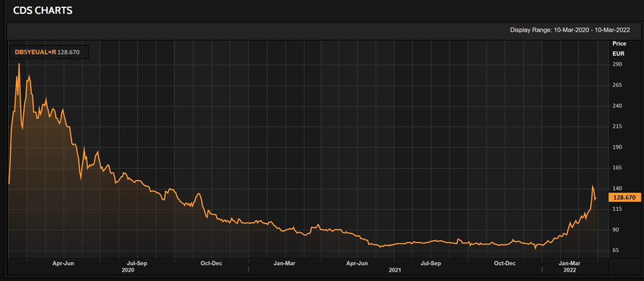Select the orange 128.670 current price tag
Image resolution: width=644 pixels, height=281 pixels.
623,197
